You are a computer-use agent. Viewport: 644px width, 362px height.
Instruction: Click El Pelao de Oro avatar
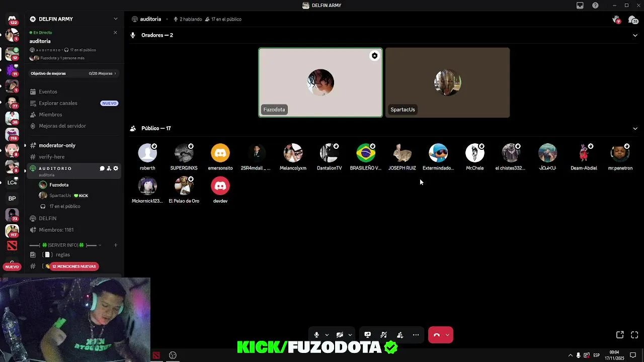pyautogui.click(x=184, y=186)
